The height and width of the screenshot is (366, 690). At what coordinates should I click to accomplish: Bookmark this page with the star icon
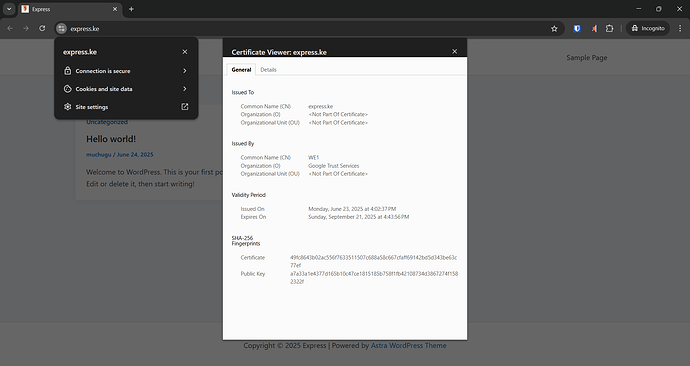coord(554,29)
